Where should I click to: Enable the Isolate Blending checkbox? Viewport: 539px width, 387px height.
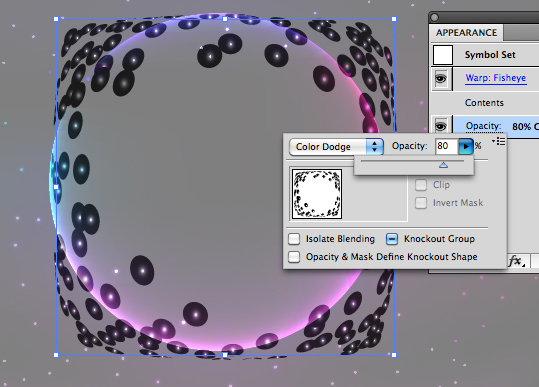click(294, 239)
